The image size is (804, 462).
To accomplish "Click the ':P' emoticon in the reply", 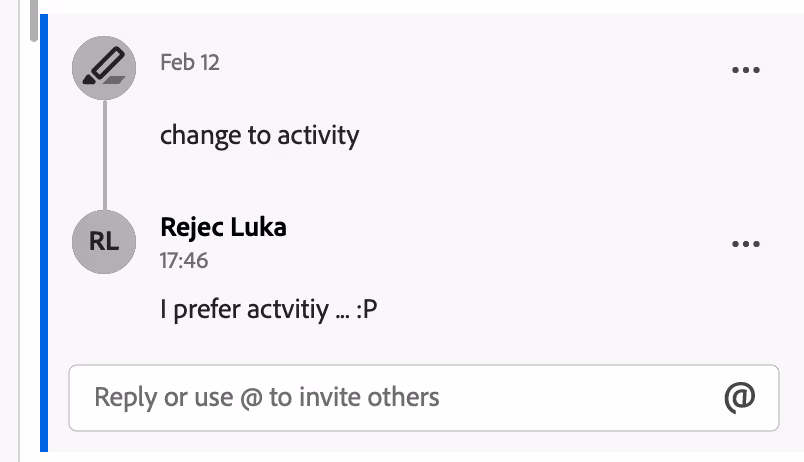I will pyautogui.click(x=366, y=310).
